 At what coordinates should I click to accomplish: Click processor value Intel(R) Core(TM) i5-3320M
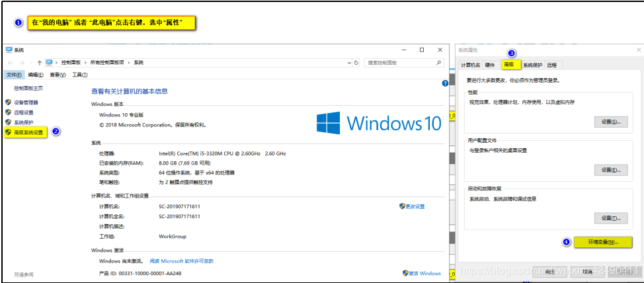[x=222, y=153]
